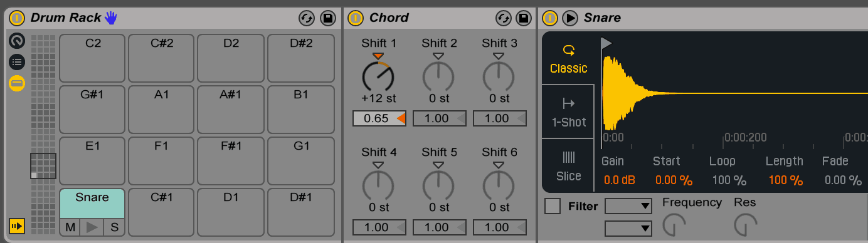Click the Loop value 100 %

(x=729, y=180)
